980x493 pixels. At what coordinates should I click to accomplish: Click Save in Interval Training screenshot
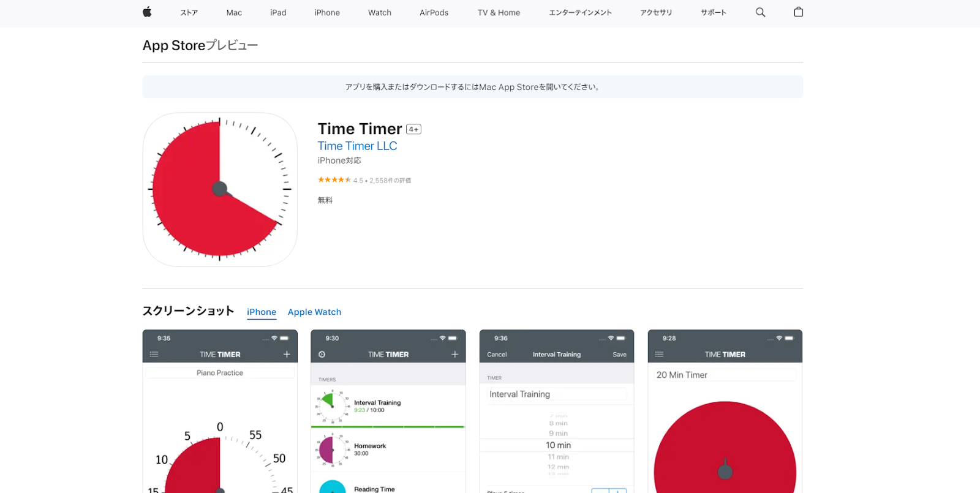point(619,355)
